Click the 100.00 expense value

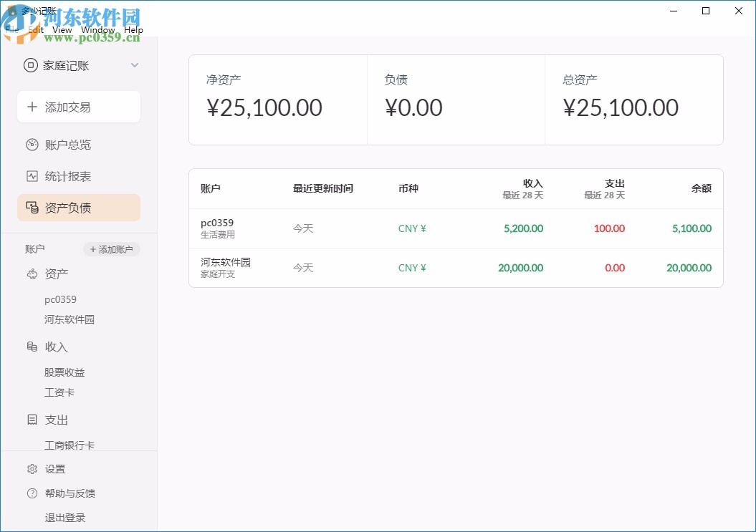point(609,228)
